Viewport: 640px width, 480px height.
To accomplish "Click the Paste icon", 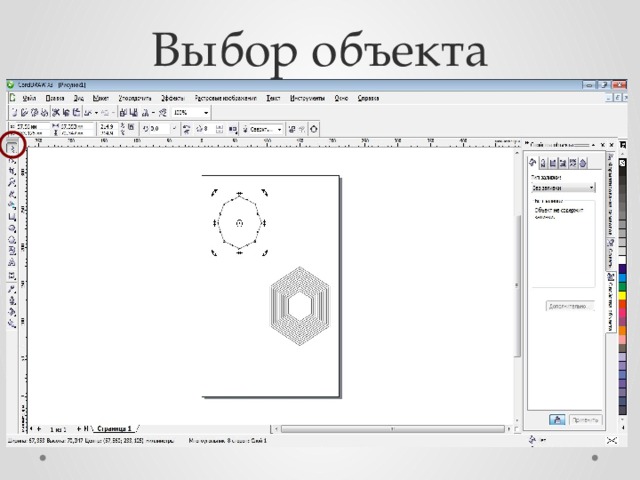I will [76, 112].
